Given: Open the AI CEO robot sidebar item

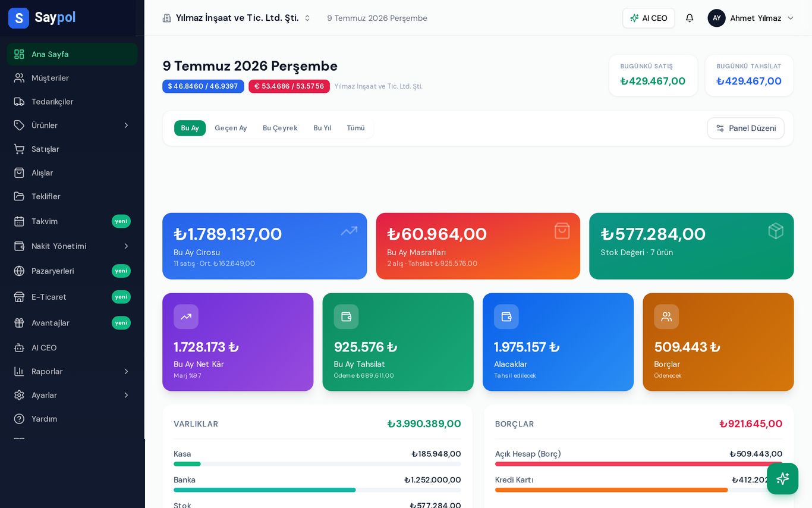Looking at the screenshot, I should [72, 347].
